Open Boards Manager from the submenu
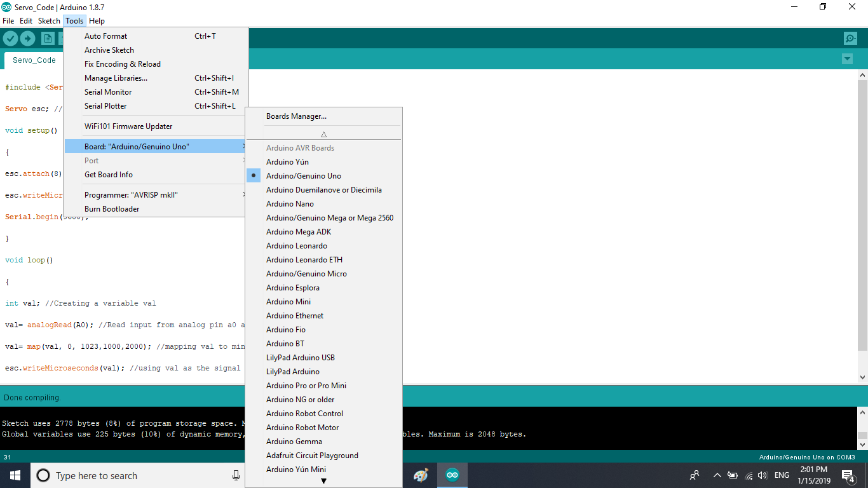The width and height of the screenshot is (868, 488). pos(323,116)
